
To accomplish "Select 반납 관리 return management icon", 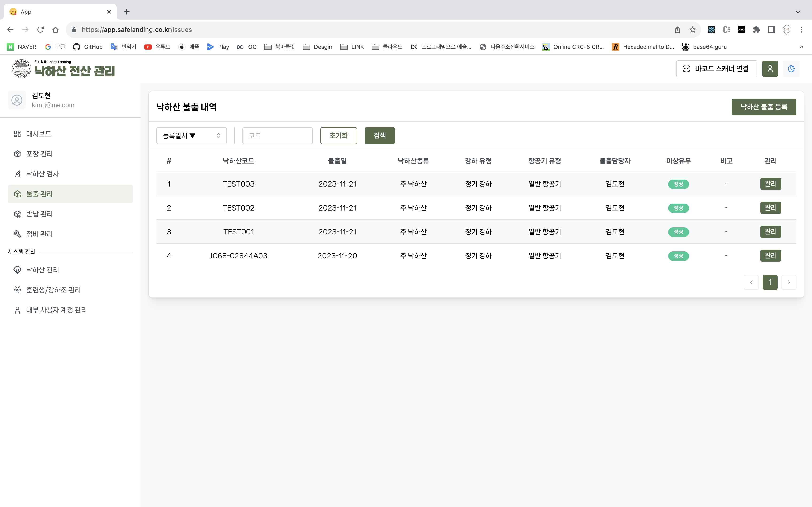I will pyautogui.click(x=39, y=214).
